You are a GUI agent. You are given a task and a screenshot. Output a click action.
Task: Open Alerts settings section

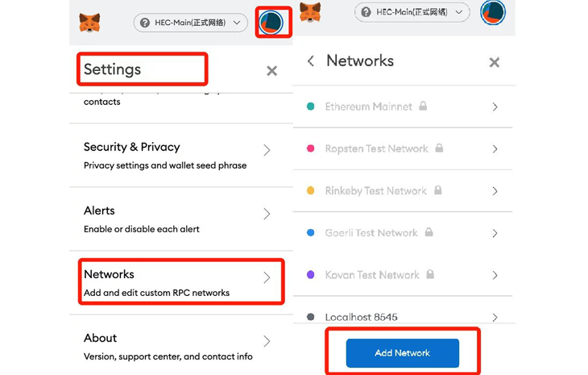(x=181, y=219)
